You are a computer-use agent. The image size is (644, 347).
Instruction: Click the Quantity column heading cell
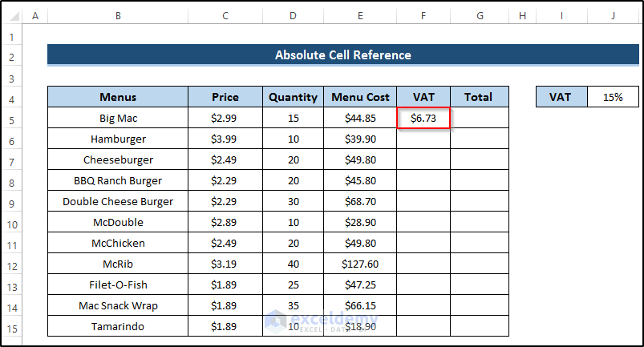pos(293,97)
